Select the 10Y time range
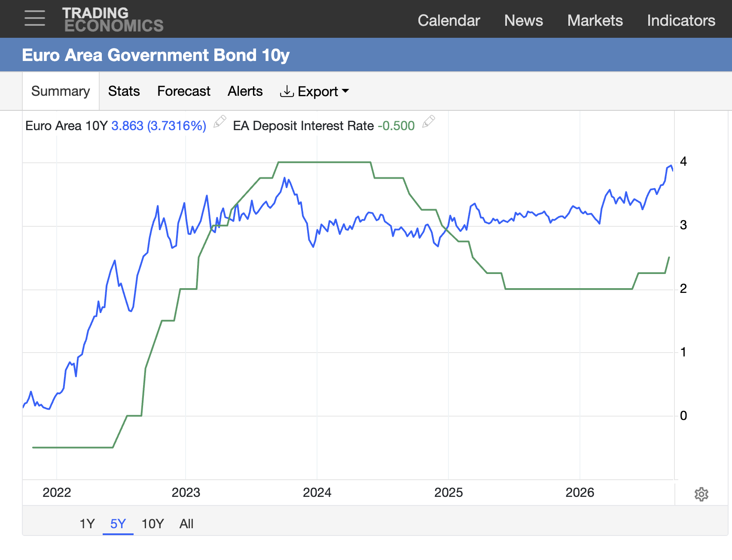Image resolution: width=732 pixels, height=560 pixels. 153,523
